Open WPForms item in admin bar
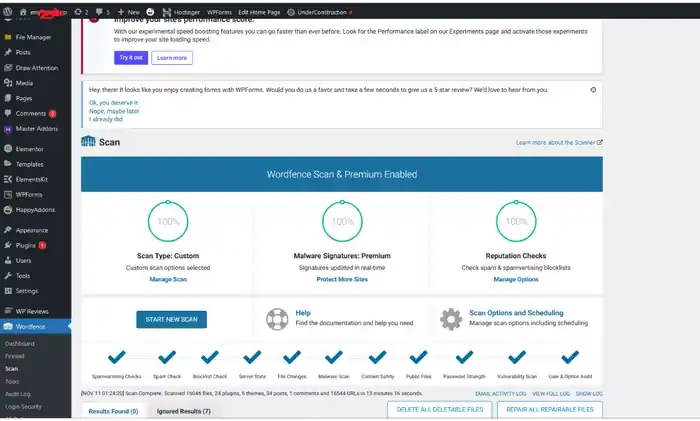The width and height of the screenshot is (700, 421). click(219, 12)
